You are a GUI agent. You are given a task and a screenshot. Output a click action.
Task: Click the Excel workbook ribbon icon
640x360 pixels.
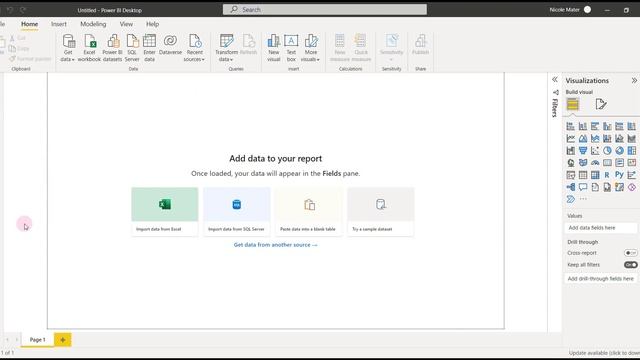[89, 48]
